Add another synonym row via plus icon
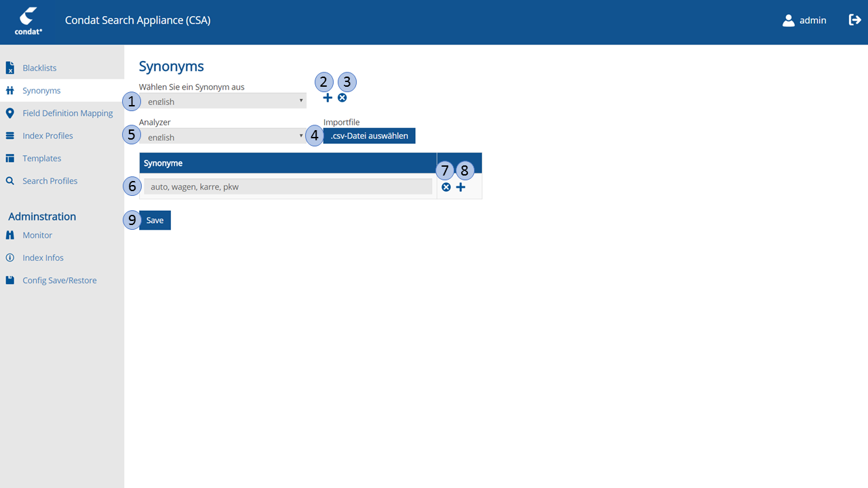The width and height of the screenshot is (868, 488). [460, 186]
